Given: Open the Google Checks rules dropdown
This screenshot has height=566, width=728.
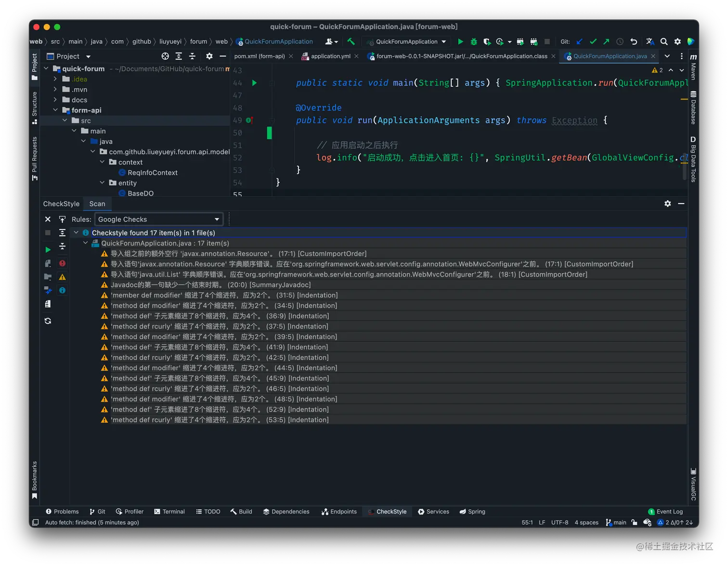Looking at the screenshot, I should (x=159, y=219).
